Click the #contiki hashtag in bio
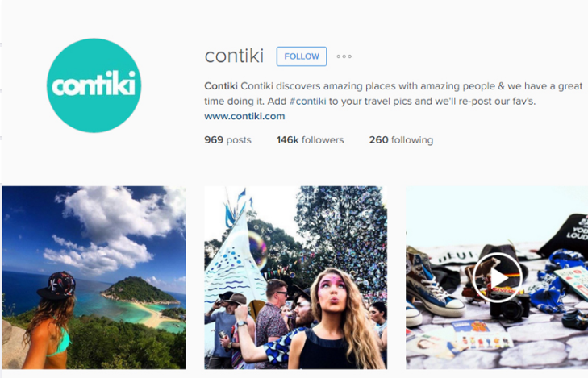Viewport: 588px width, 378px height. point(307,102)
